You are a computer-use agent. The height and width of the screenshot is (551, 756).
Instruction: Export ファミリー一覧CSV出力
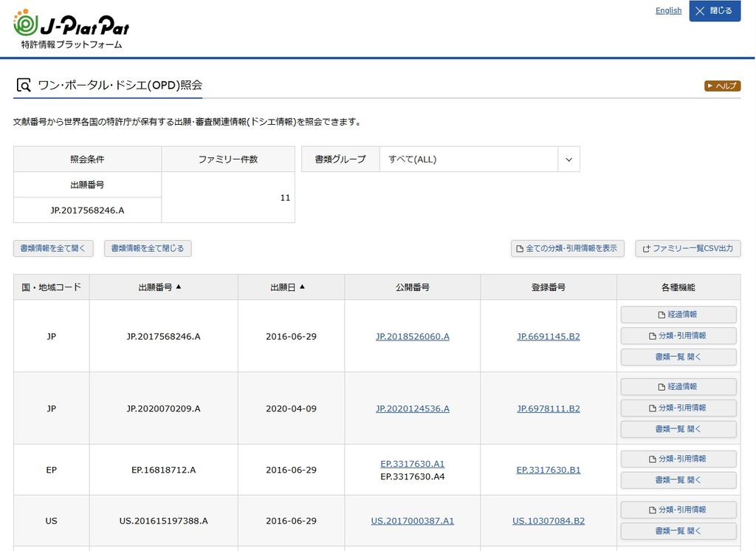(x=688, y=248)
